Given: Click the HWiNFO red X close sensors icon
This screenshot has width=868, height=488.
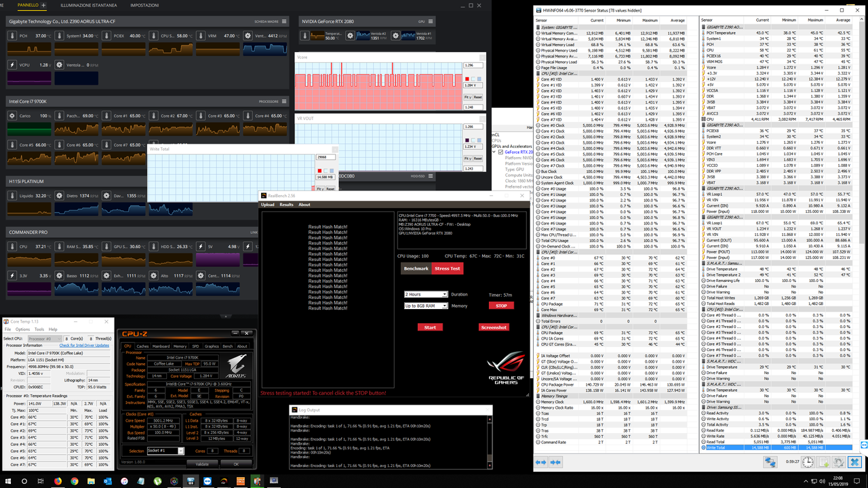Looking at the screenshot, I should pos(854,462).
